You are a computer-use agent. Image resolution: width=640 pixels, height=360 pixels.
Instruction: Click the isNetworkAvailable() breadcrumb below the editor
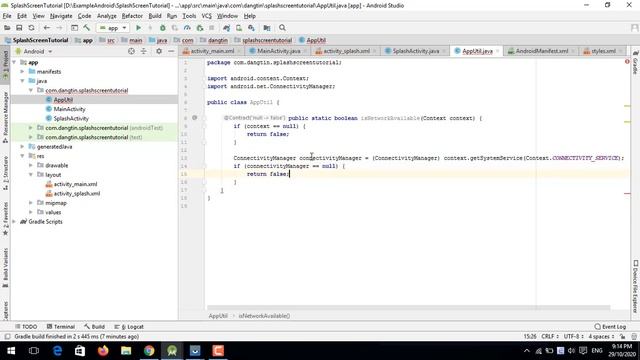pos(264,316)
